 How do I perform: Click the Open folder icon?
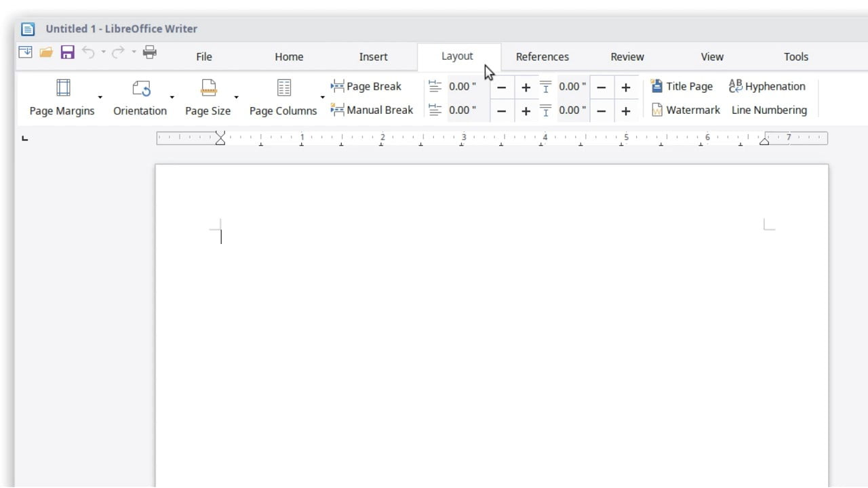(46, 52)
